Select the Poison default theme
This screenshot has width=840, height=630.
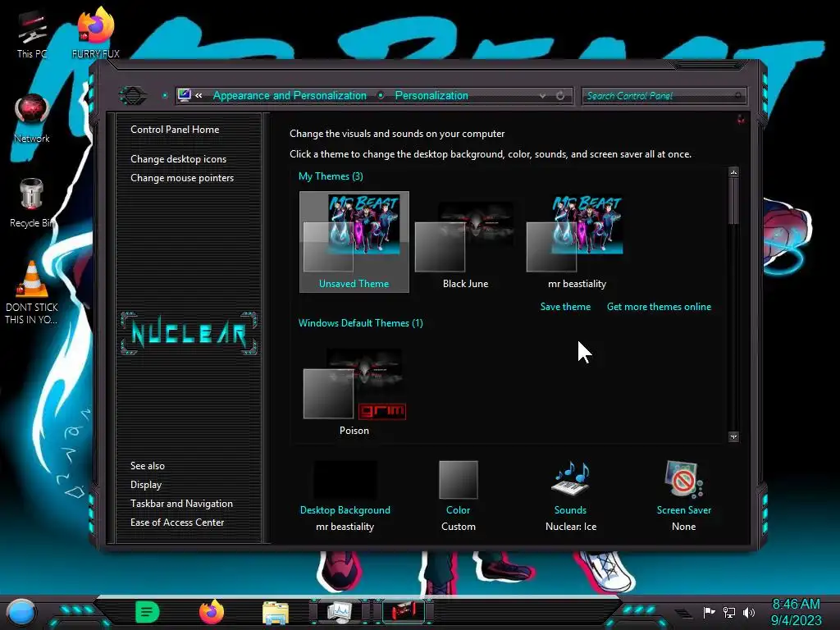pos(354,391)
